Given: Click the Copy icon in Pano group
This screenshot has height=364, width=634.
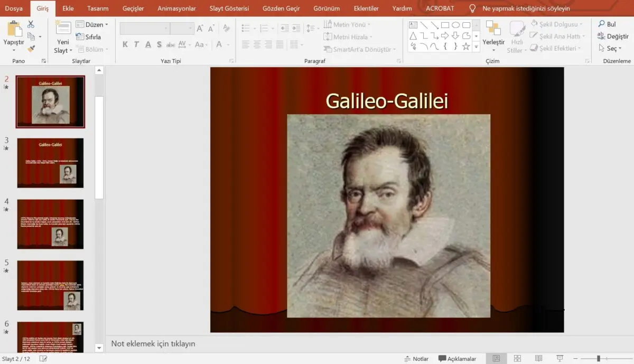Looking at the screenshot, I should pos(31,36).
